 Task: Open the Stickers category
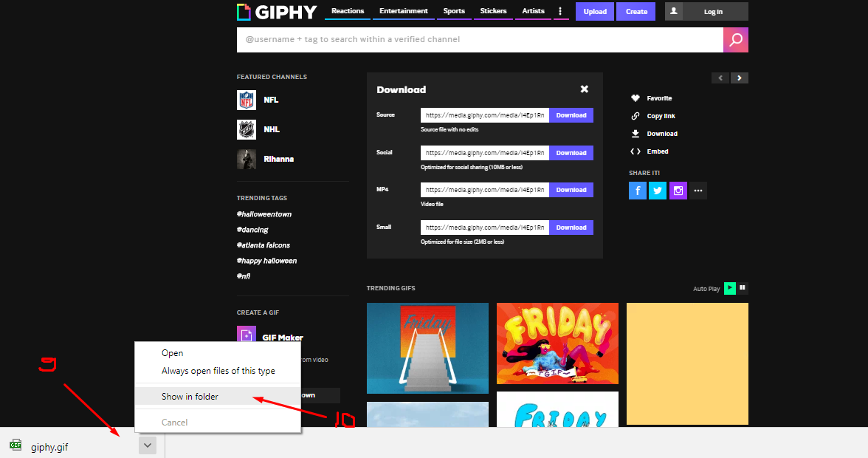(493, 11)
